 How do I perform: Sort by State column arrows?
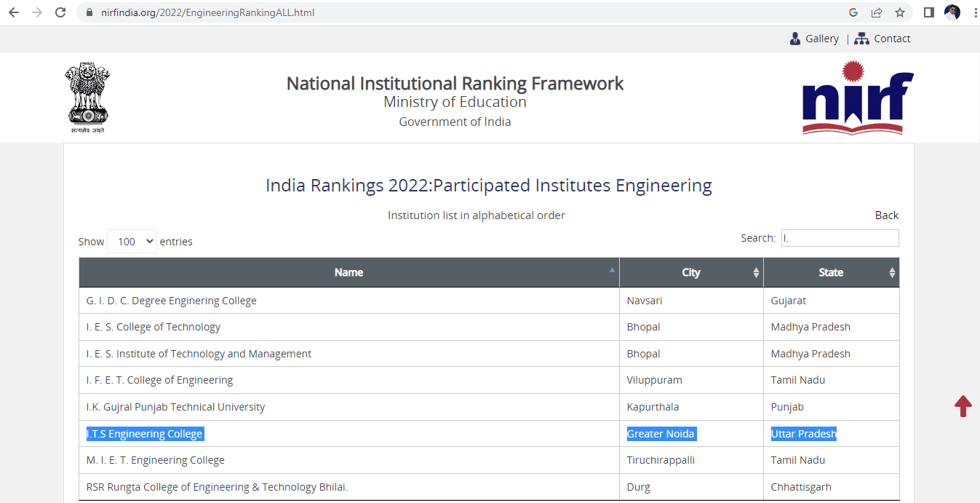point(893,272)
